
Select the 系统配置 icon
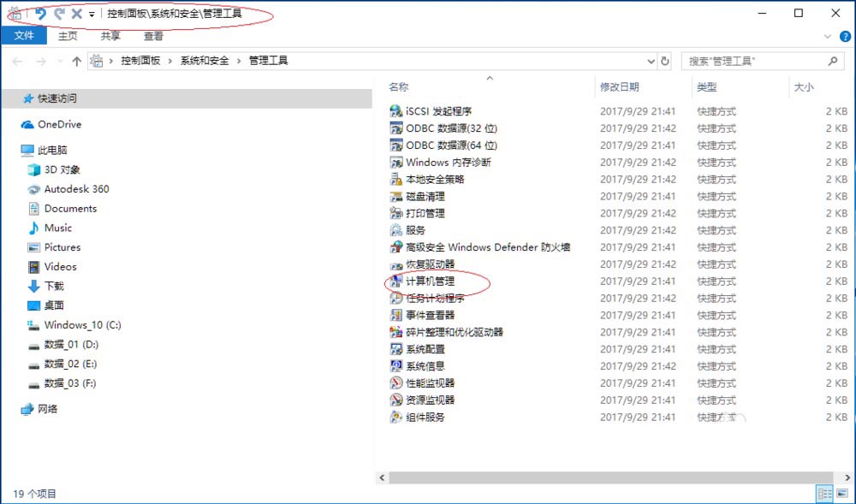(395, 349)
